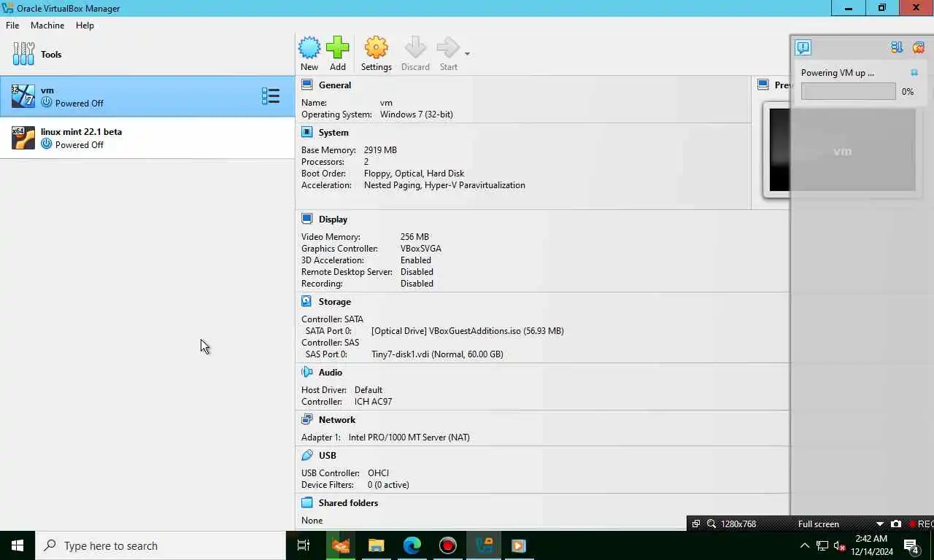The width and height of the screenshot is (934, 560).
Task: Open File Explorer from the taskbar
Action: pos(376,545)
